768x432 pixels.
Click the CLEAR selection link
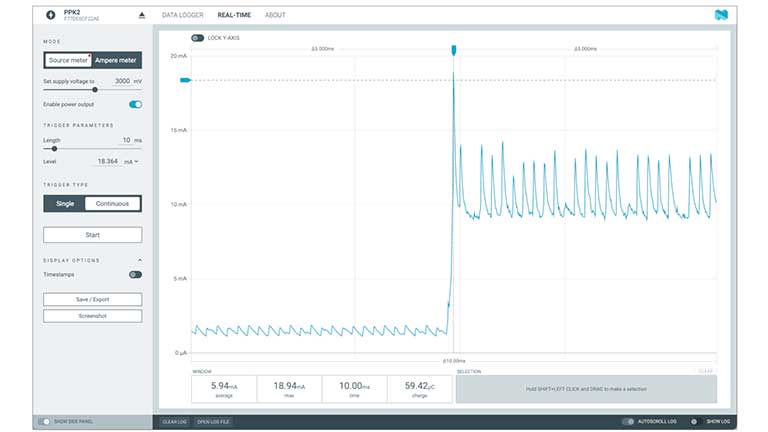pos(706,371)
